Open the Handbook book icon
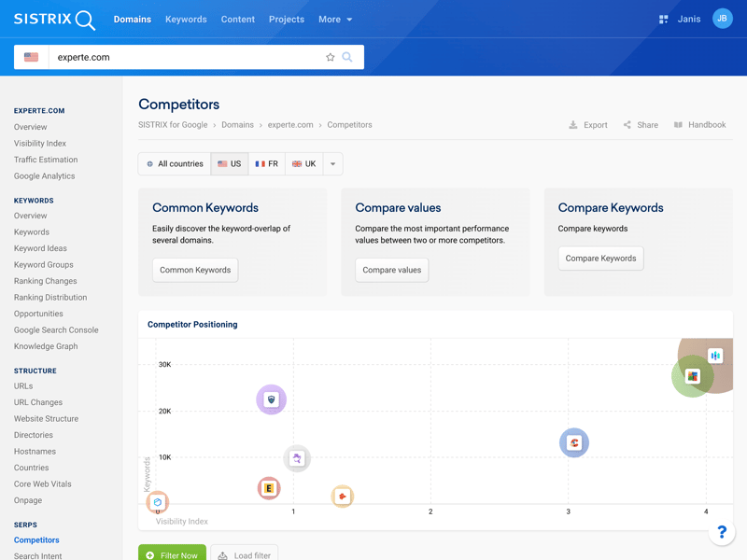The image size is (747, 560). tap(679, 125)
